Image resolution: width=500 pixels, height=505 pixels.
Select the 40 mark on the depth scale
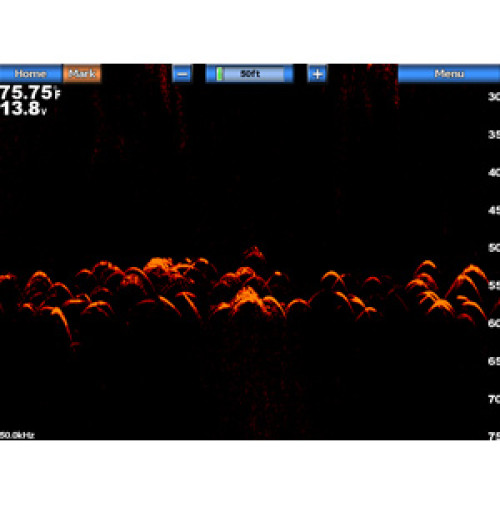click(x=494, y=172)
